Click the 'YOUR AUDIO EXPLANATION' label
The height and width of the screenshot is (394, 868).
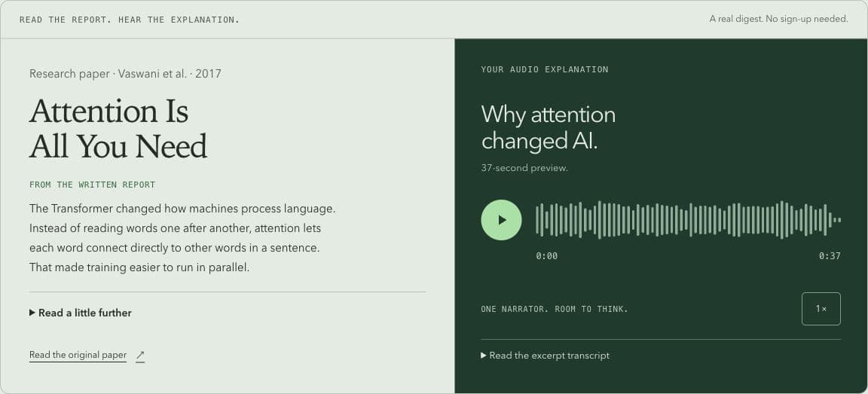[x=545, y=69]
